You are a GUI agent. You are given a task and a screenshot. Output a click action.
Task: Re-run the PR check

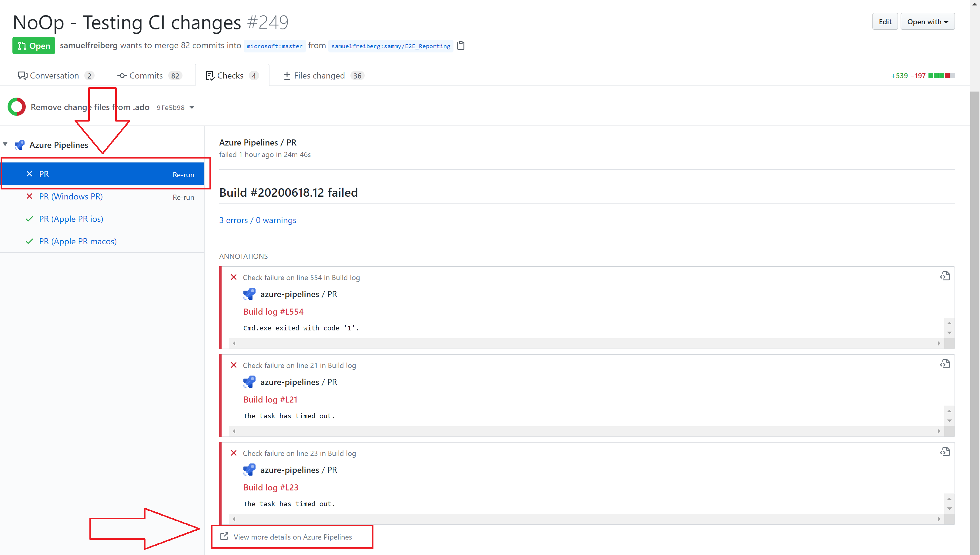pyautogui.click(x=183, y=175)
